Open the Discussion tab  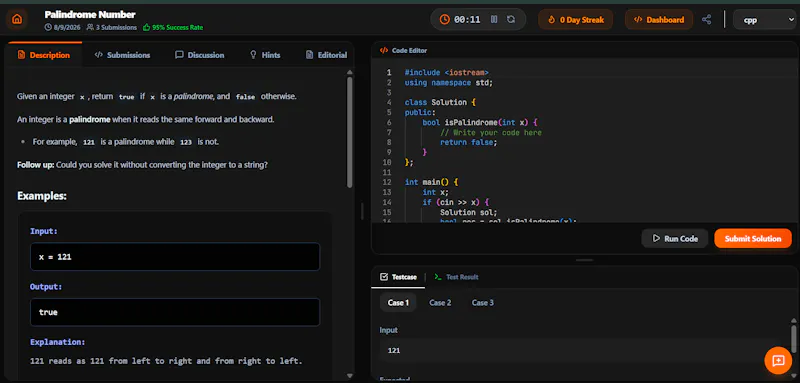click(199, 55)
